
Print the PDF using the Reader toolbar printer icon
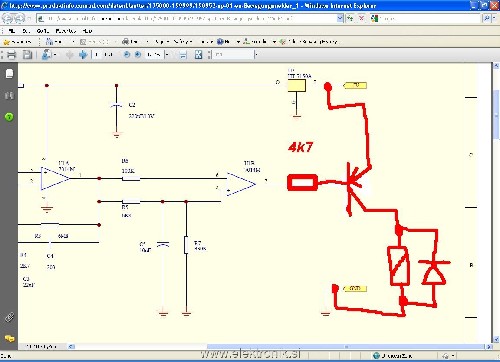(11, 55)
